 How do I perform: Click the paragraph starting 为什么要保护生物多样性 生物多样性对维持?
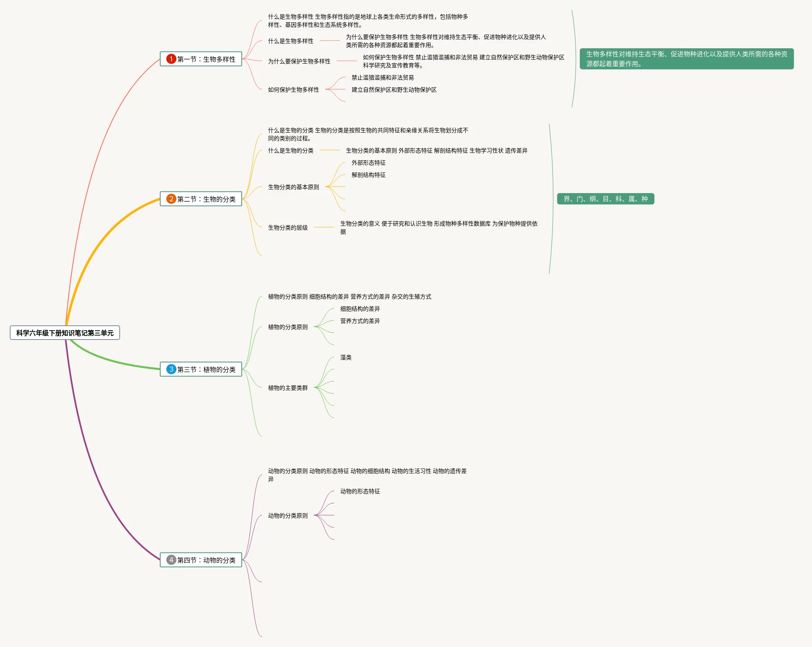(446, 41)
